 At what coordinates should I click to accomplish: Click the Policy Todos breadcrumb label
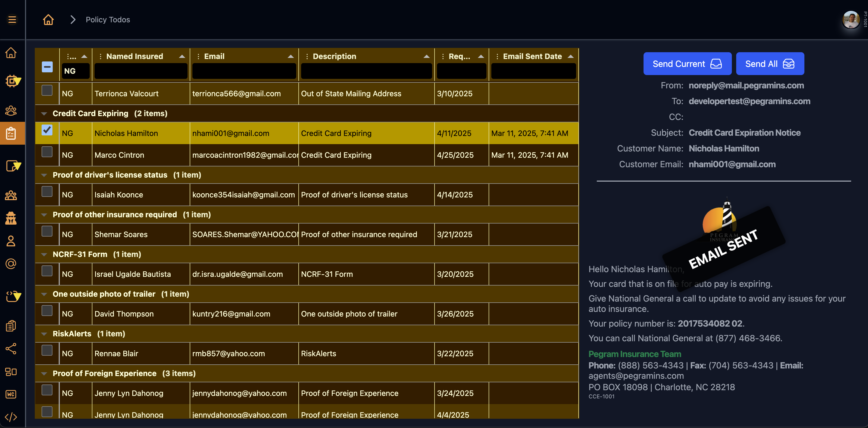108,20
